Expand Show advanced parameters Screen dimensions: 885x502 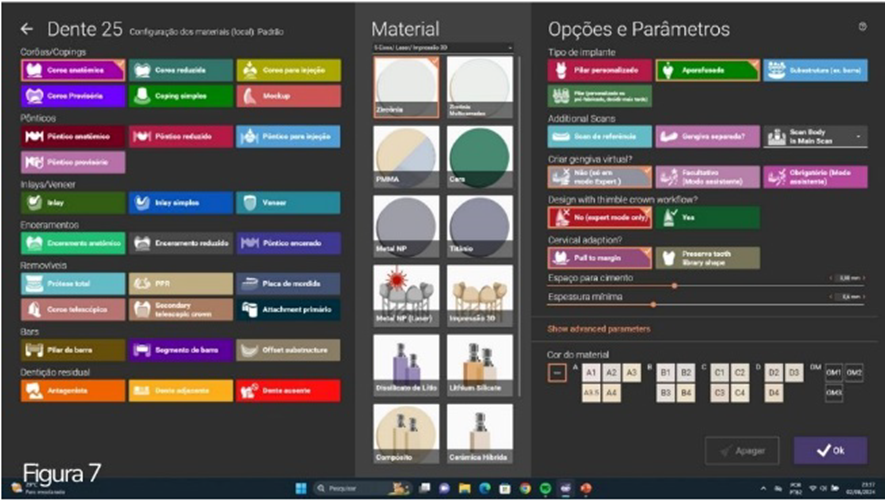click(x=599, y=329)
